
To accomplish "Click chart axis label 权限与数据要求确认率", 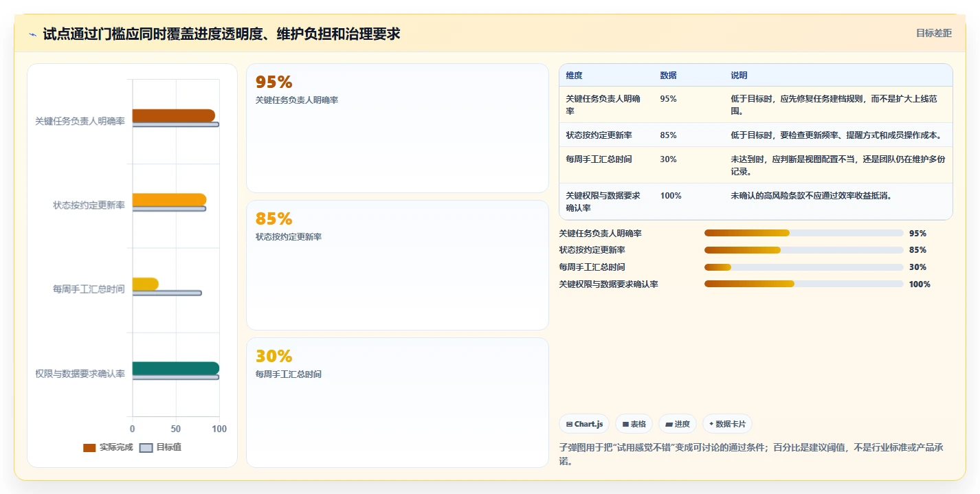I will pos(80,374).
